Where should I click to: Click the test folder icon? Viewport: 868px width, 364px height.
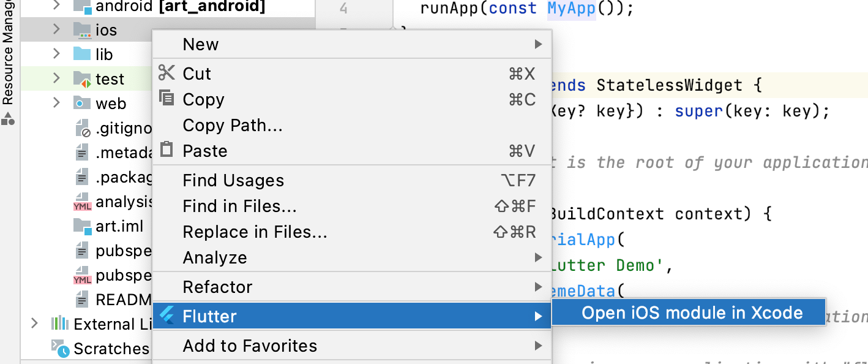tap(82, 79)
